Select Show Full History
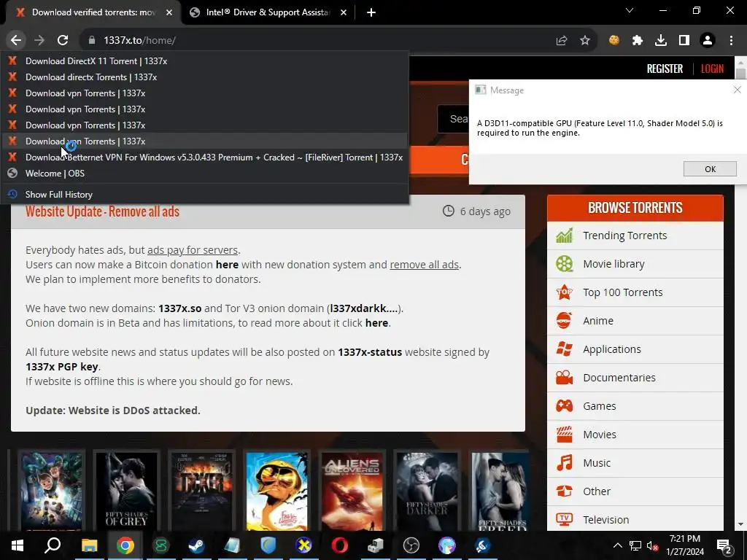 pos(204,194)
